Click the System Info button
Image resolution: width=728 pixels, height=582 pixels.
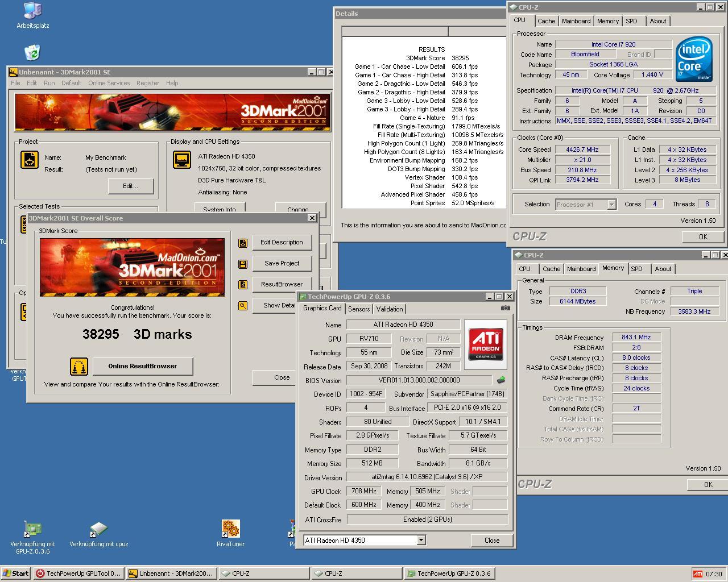click(220, 209)
